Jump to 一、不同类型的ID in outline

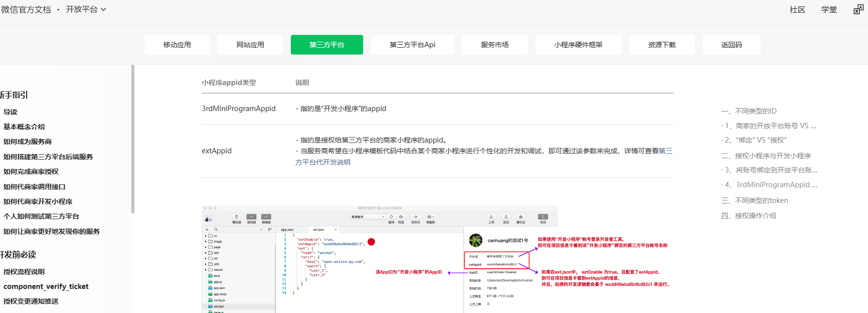tap(749, 111)
